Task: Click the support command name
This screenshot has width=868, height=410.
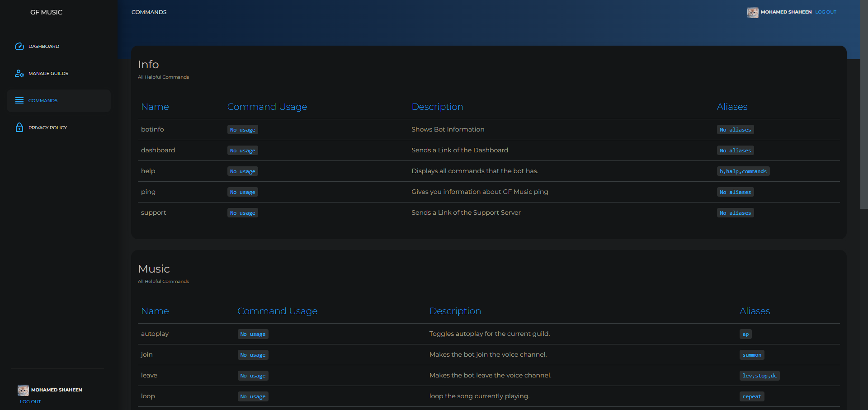Action: pyautogui.click(x=153, y=212)
